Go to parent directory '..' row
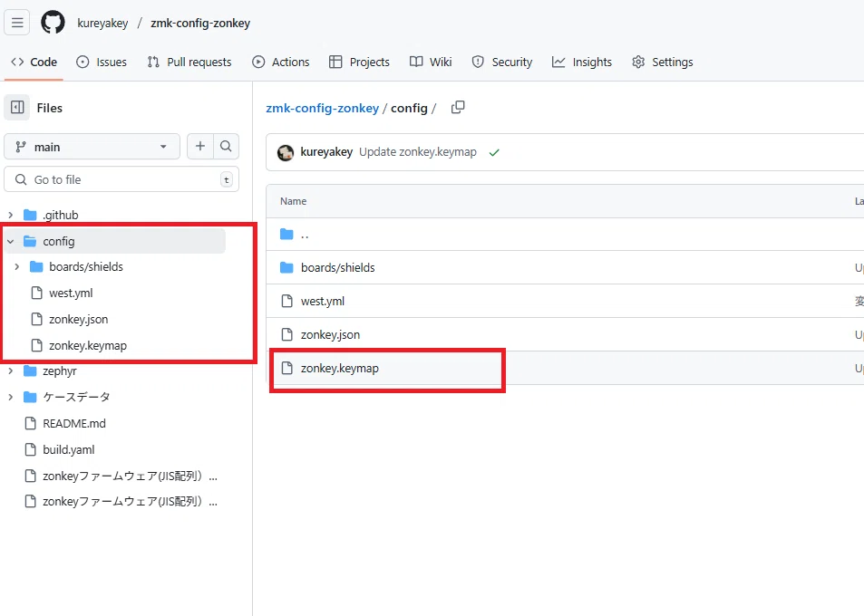This screenshot has width=864, height=616. point(305,235)
